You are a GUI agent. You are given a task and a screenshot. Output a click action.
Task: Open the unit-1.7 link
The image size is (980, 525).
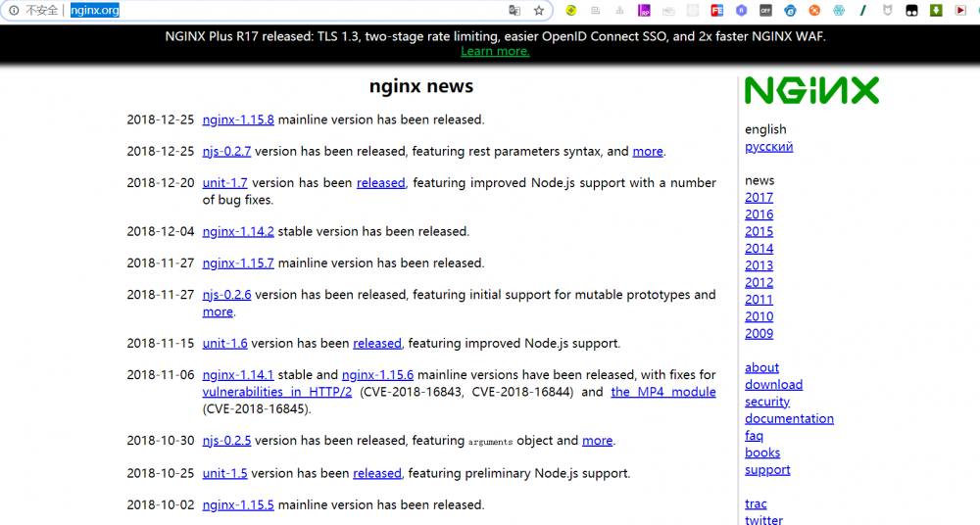(x=224, y=183)
